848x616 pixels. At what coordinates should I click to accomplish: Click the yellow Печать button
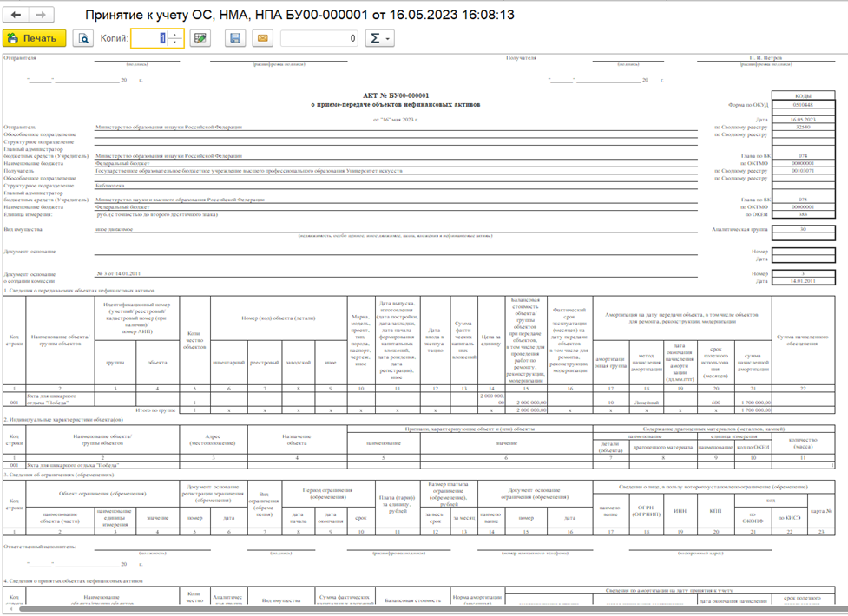pyautogui.click(x=35, y=38)
